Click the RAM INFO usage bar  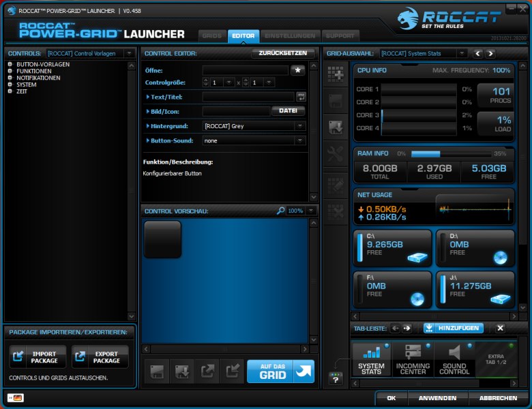[x=452, y=154]
